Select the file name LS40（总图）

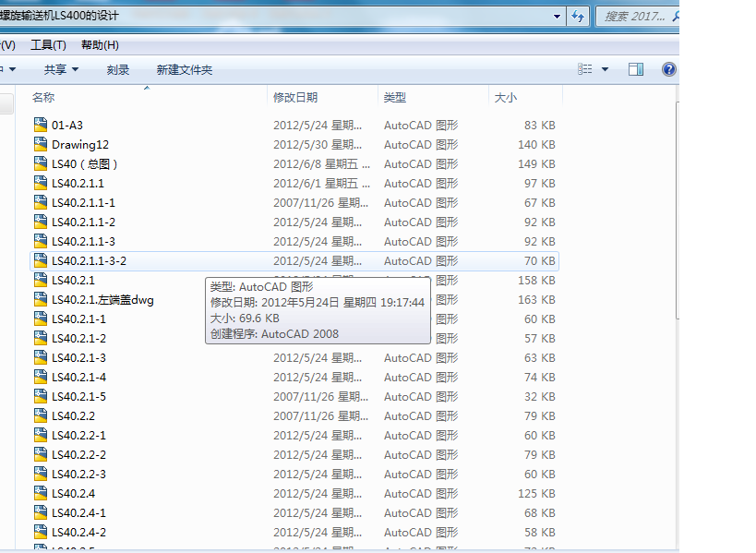coord(85,164)
